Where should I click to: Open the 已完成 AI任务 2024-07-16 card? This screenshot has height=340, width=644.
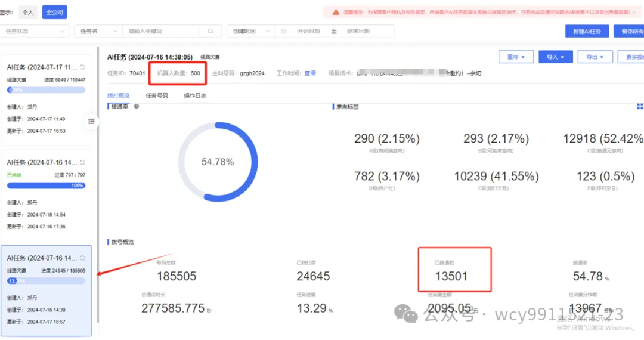tap(46, 196)
